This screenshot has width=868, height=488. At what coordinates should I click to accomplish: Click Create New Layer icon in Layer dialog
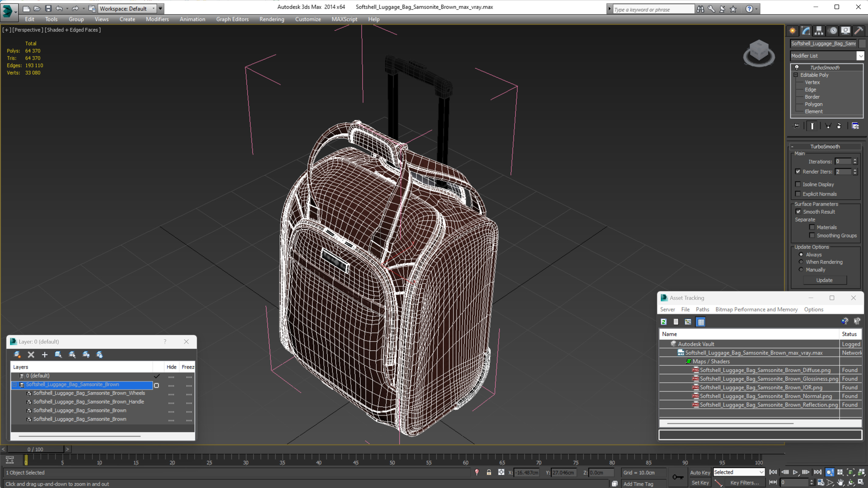[x=17, y=354]
